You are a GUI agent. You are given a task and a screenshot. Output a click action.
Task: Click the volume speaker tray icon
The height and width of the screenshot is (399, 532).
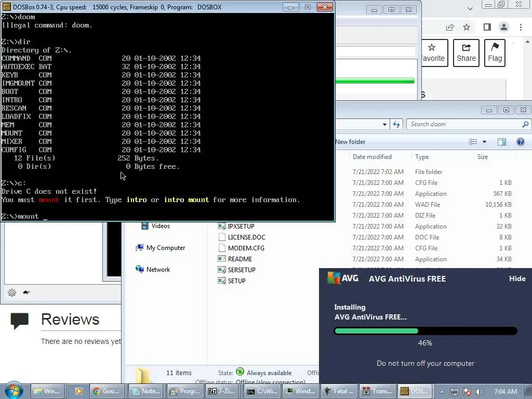(x=479, y=392)
